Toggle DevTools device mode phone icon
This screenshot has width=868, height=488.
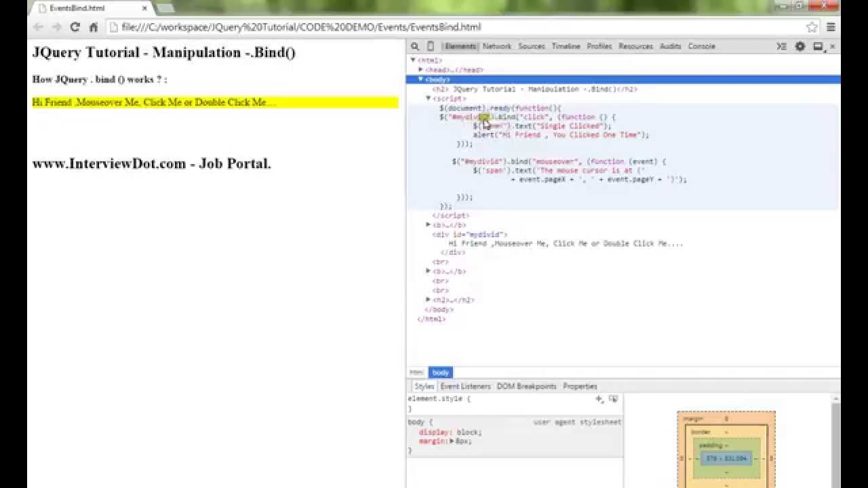point(430,46)
